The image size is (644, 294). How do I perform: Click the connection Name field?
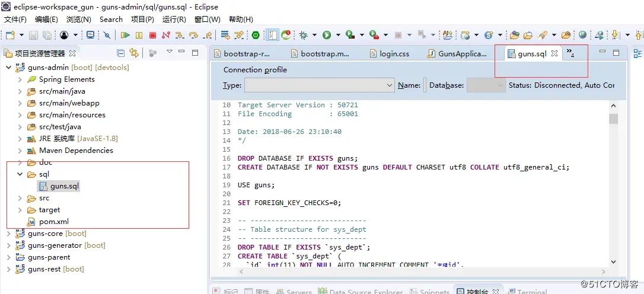[x=424, y=85]
